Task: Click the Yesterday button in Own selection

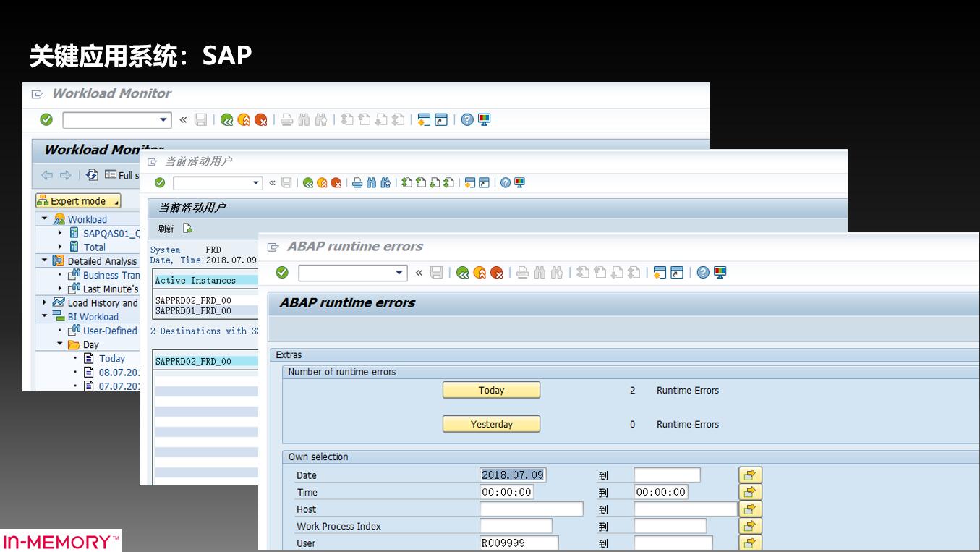Action: [491, 424]
